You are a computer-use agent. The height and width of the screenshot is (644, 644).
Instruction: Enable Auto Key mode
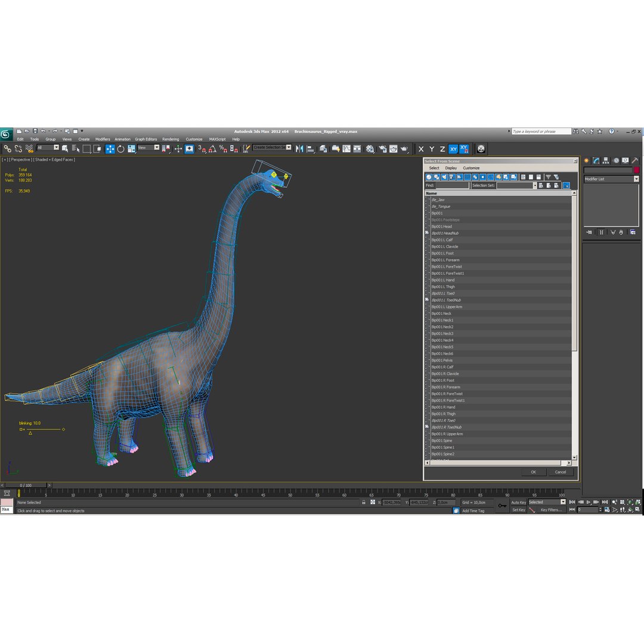(518, 502)
